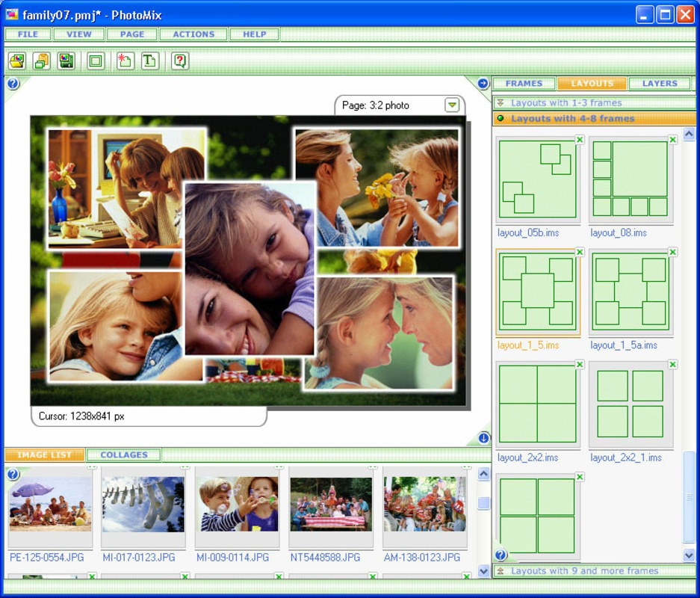The height and width of the screenshot is (598, 700).
Task: Add text to the collage
Action: pos(151,61)
